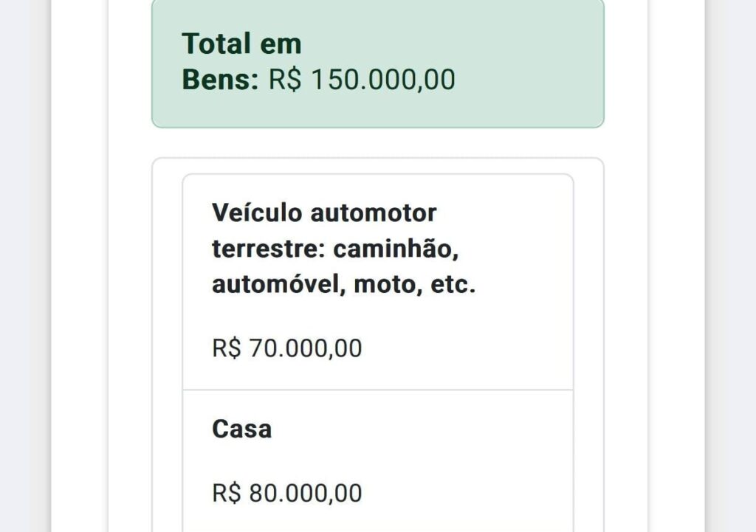This screenshot has height=532, width=756.
Task: Click the "R$" symbol before 150.000,00
Action: tap(284, 80)
